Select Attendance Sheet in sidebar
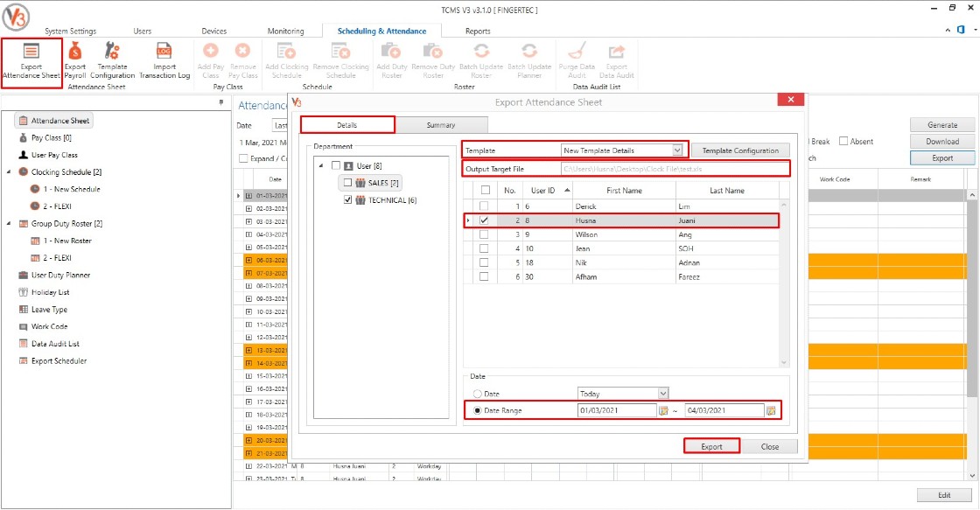 (53, 121)
